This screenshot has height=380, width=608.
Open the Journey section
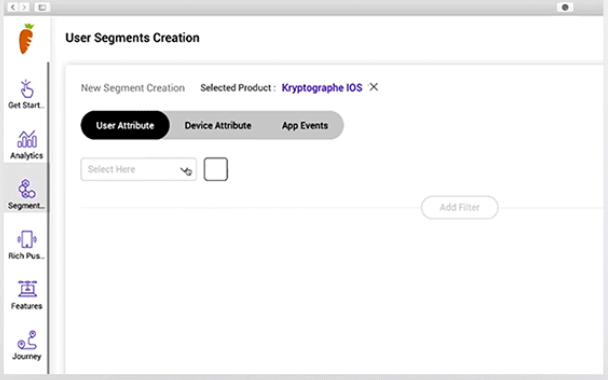tap(26, 345)
